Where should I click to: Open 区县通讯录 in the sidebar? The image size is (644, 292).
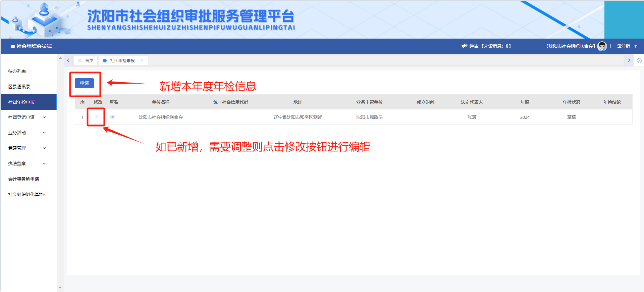click(19, 87)
